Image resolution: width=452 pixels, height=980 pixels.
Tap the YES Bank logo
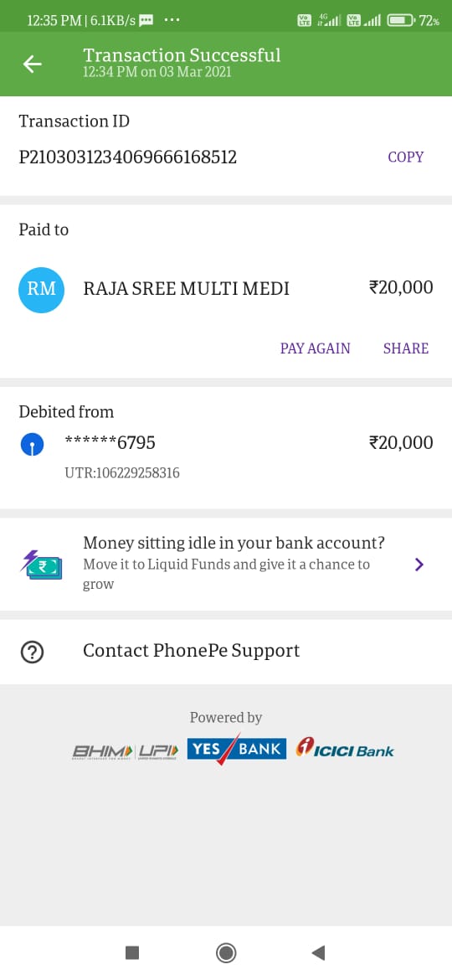pos(237,749)
